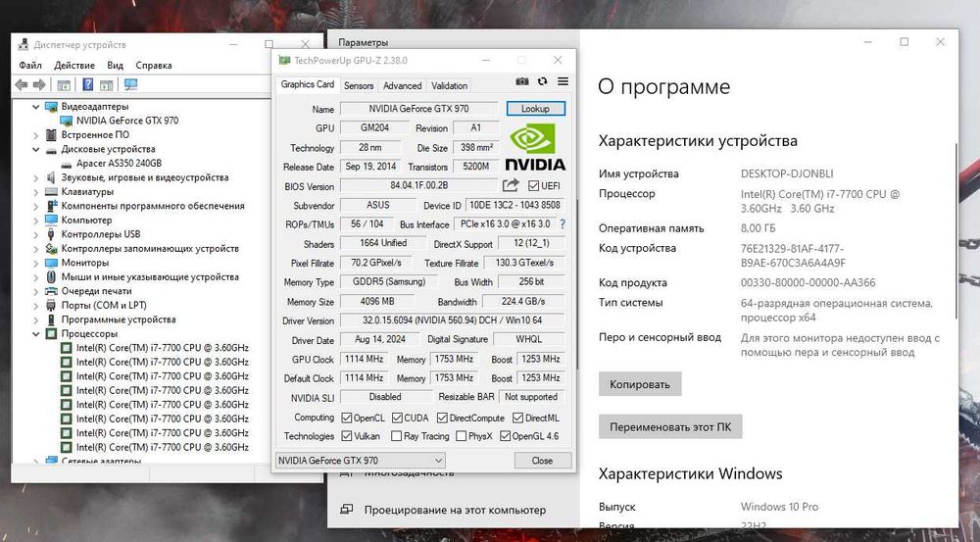Collapse the Дисковые устройства tree node
980x542 pixels.
[35, 149]
